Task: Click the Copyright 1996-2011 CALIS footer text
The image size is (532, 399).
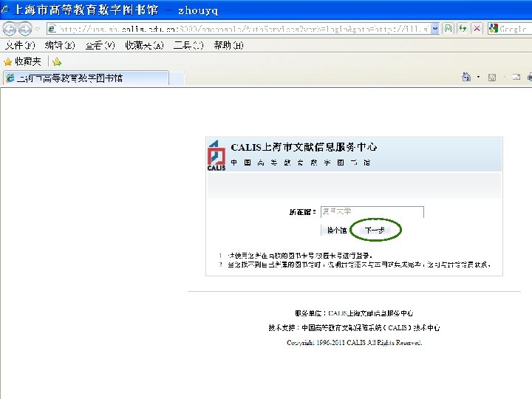Action: [354, 343]
